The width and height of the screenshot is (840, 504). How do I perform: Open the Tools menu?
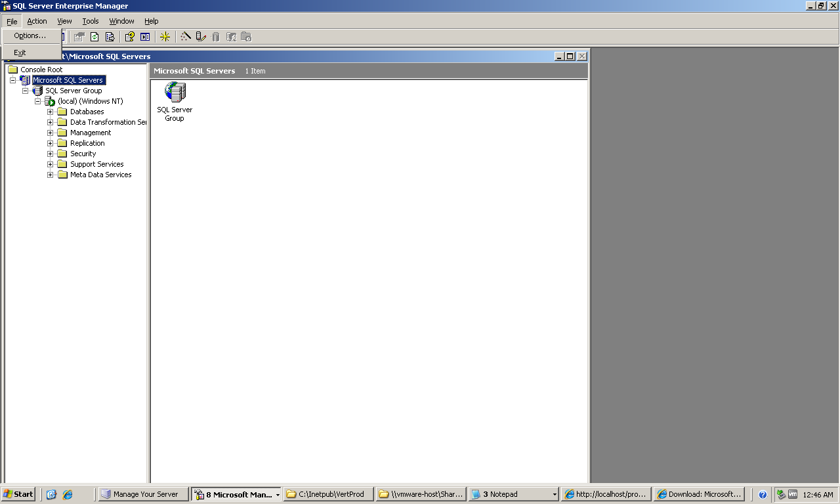tap(91, 21)
